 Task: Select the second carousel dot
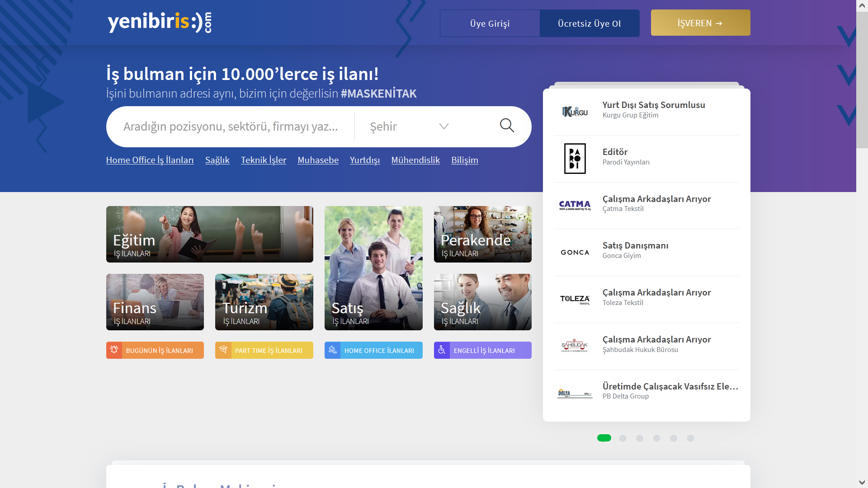[623, 438]
